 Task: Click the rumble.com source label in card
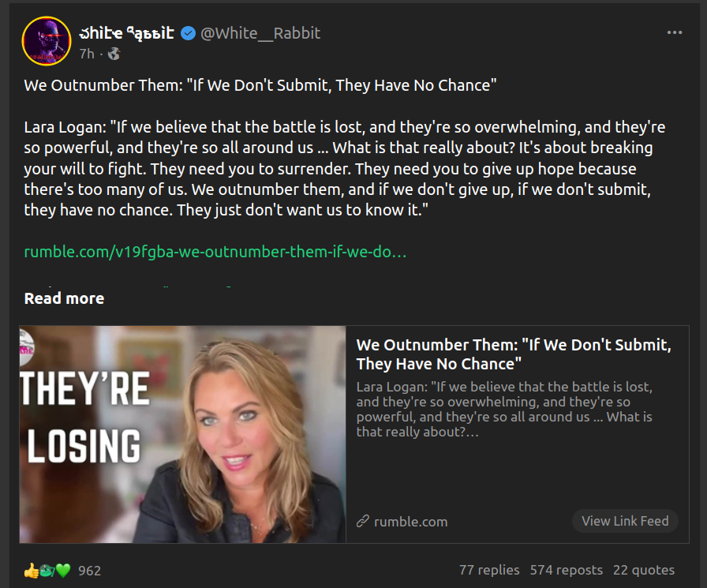(410, 521)
